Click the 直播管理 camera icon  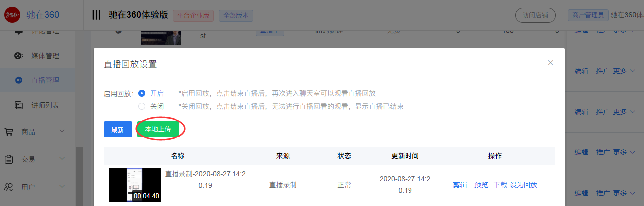19,80
